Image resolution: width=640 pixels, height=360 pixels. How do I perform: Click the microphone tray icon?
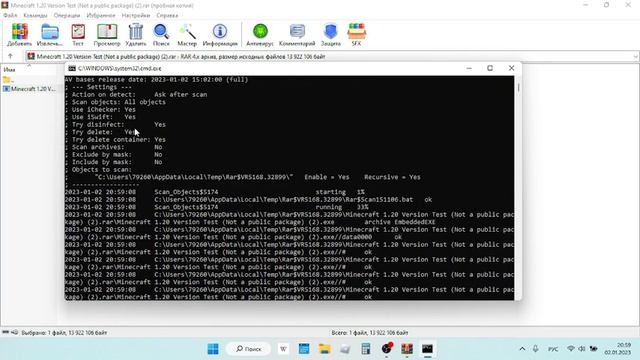[536, 349]
